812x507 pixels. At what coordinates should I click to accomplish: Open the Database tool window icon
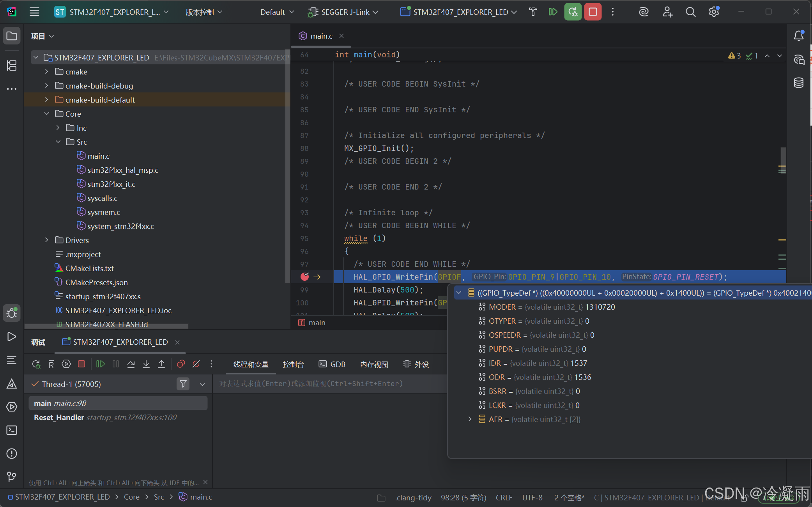pos(799,83)
